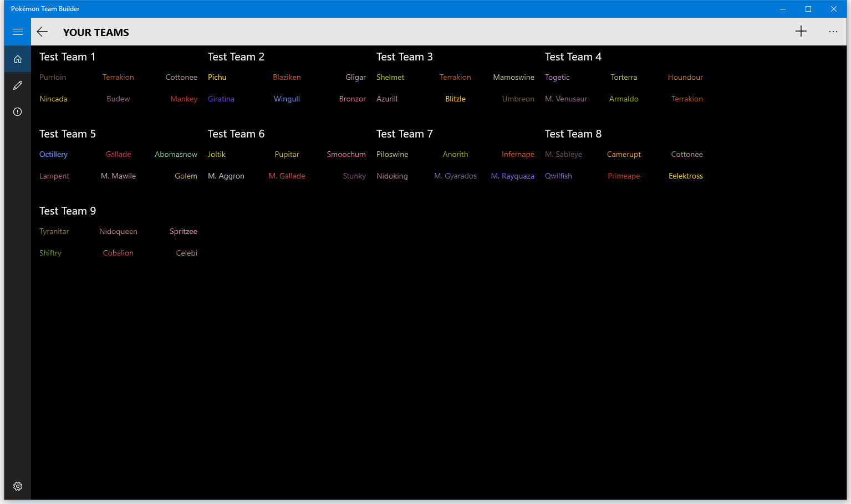Go back with the arrow button
Image resolution: width=851 pixels, height=504 pixels.
pyautogui.click(x=42, y=32)
